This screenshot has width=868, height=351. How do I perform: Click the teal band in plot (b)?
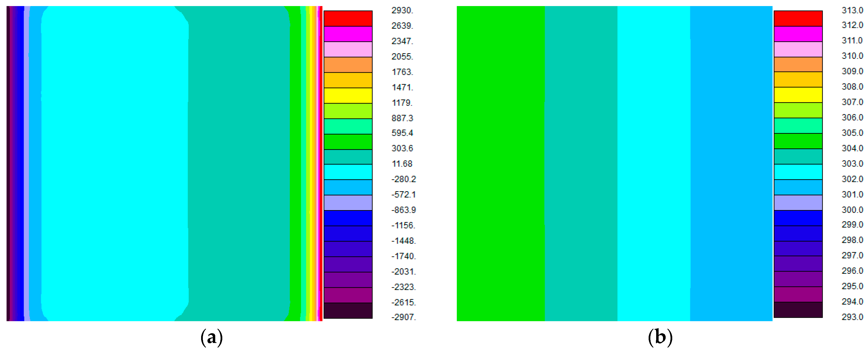(x=581, y=163)
